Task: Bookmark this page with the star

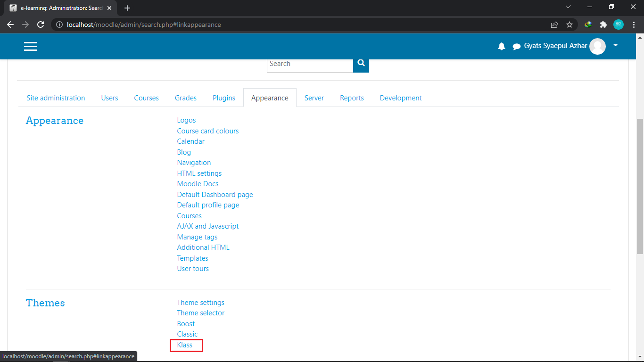Action: [570, 25]
